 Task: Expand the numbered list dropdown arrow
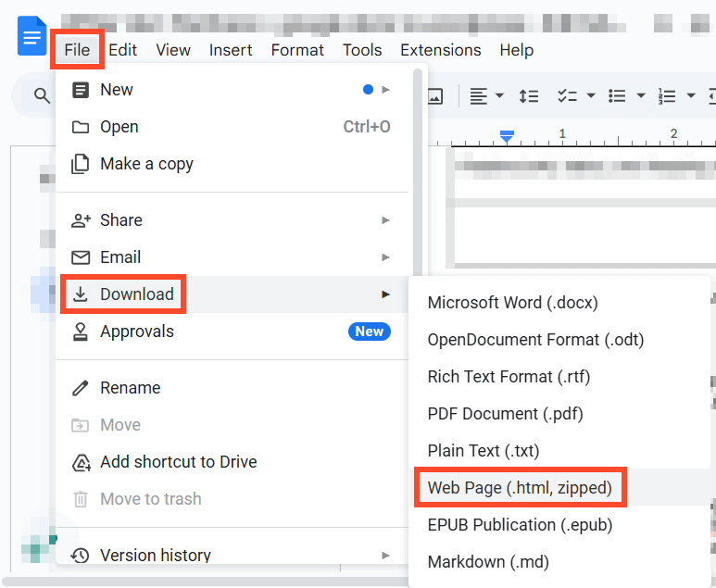pos(691,96)
